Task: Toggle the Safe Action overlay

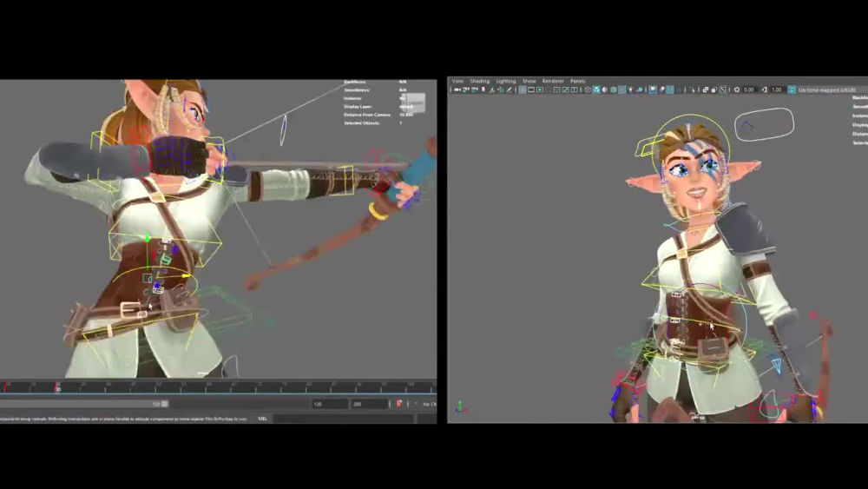Action: 566,89
